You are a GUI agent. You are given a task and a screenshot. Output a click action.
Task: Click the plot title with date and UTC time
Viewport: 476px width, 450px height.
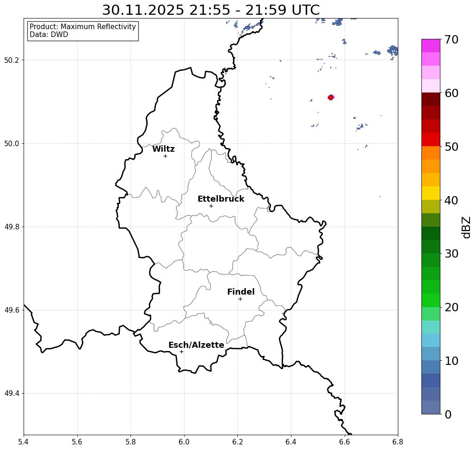(x=210, y=10)
